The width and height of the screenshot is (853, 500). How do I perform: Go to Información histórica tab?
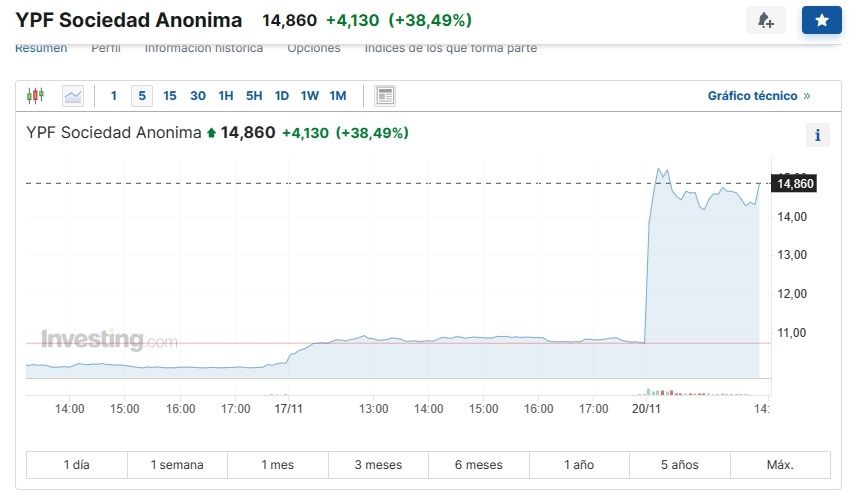204,48
